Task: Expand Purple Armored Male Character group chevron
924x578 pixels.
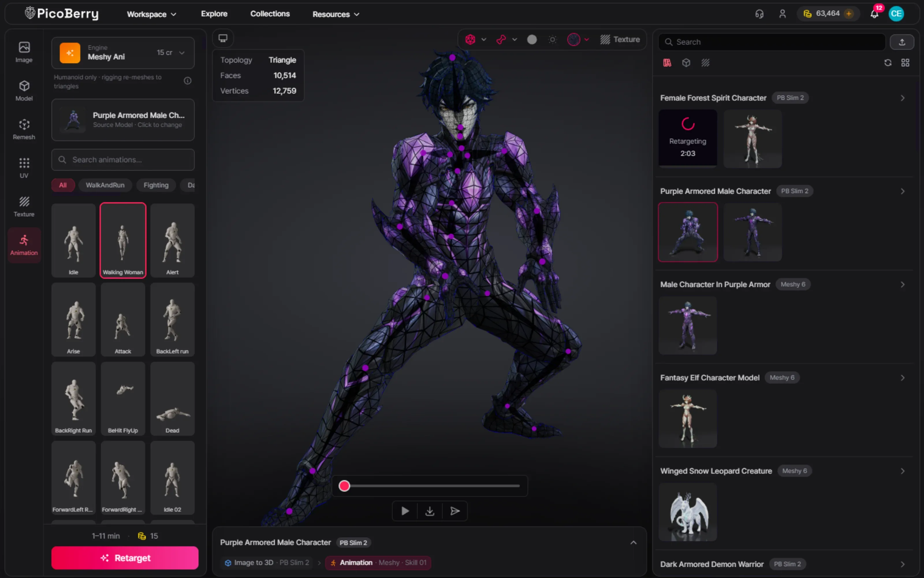Action: tap(903, 191)
